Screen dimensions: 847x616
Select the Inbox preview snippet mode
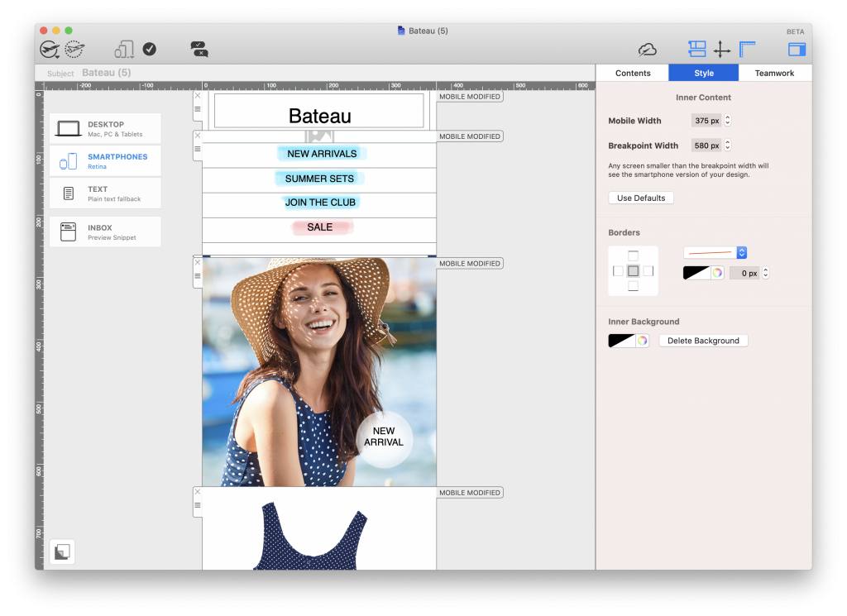click(x=105, y=232)
